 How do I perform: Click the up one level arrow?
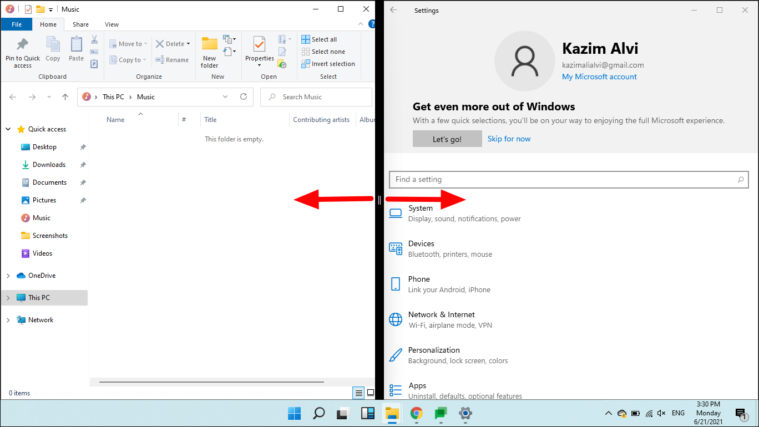pyautogui.click(x=65, y=97)
